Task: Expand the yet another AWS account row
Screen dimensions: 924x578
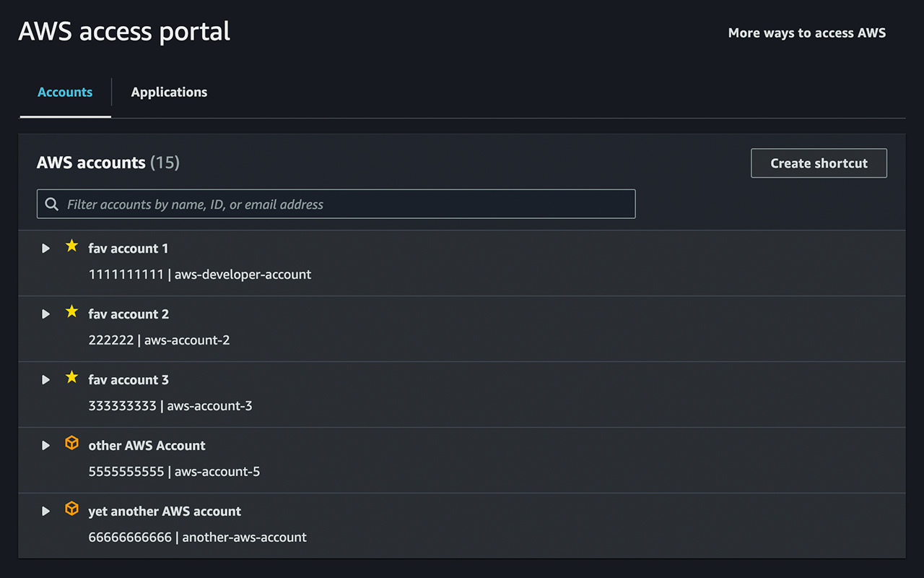Action: (46, 512)
